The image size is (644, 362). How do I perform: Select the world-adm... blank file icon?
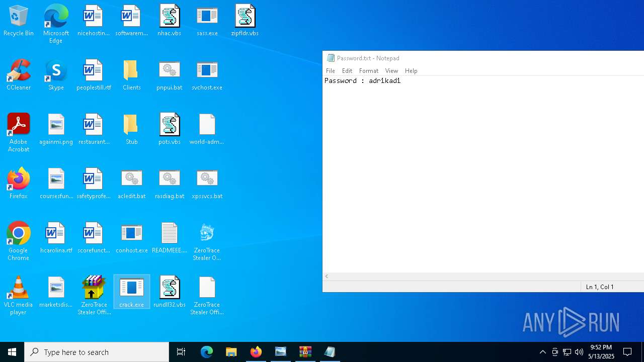[207, 130]
